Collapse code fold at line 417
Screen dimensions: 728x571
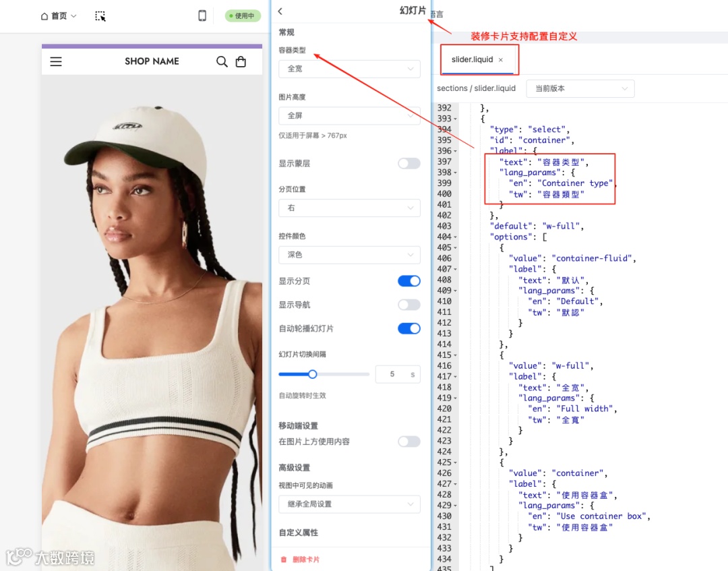tap(455, 377)
